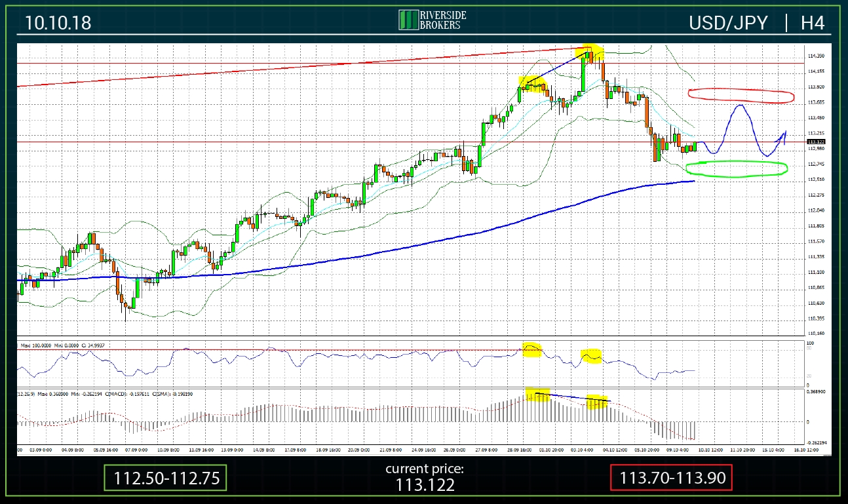
Task: Click the 114,390 price axis label
Action: [x=816, y=56]
